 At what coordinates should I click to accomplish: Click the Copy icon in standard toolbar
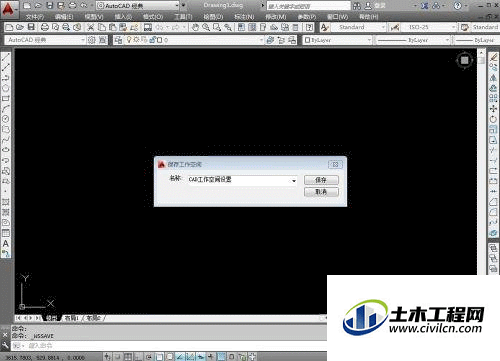102,27
